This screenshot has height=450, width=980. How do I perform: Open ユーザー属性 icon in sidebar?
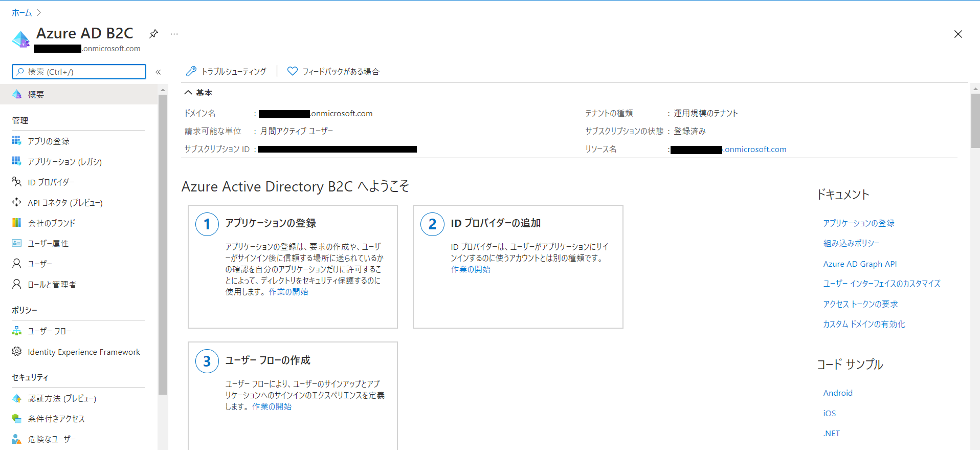pyautogui.click(x=17, y=243)
